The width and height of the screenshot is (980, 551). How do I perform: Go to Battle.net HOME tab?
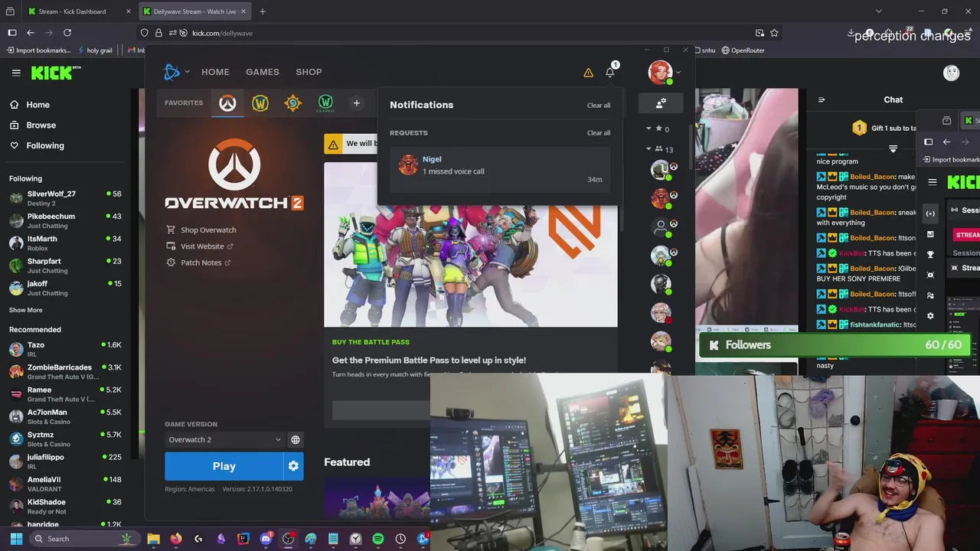pos(215,72)
